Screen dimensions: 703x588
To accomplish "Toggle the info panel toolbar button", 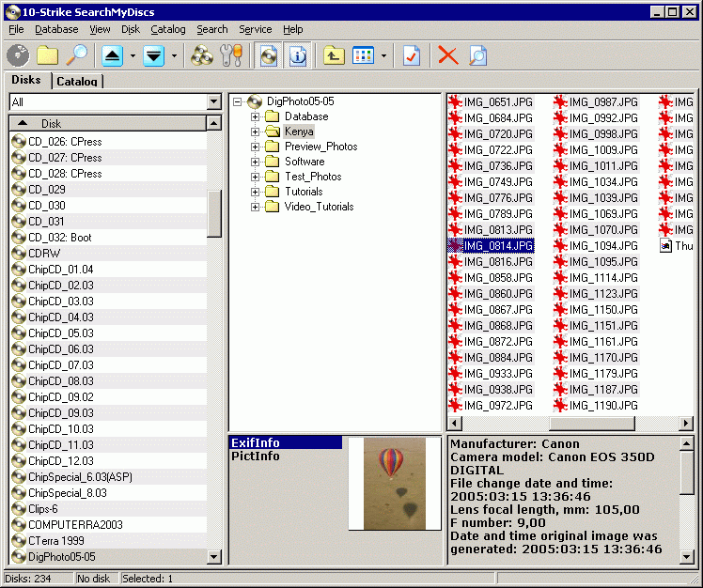I will tap(298, 55).
